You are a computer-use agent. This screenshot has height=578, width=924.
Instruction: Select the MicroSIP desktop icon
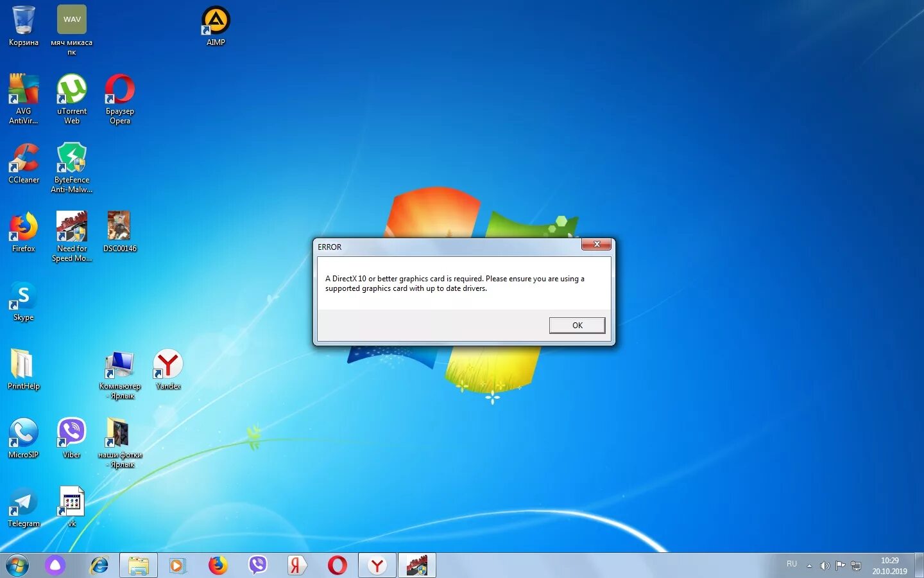point(24,438)
